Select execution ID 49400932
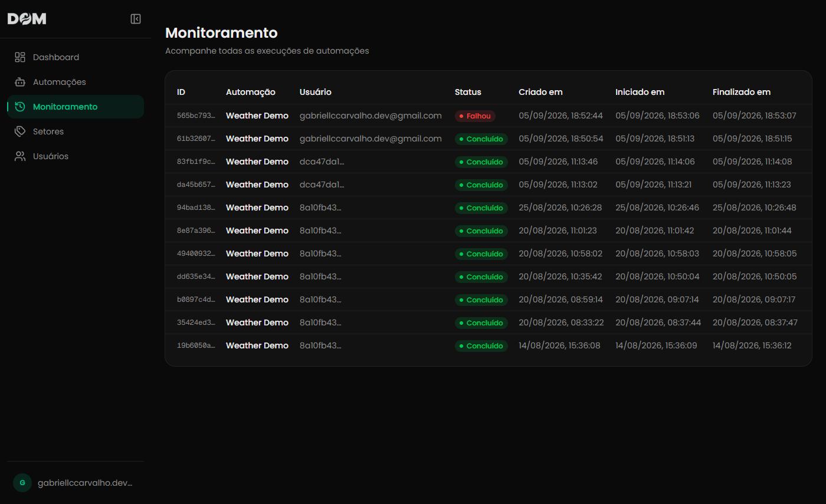The height and width of the screenshot is (504, 826). tap(196, 253)
